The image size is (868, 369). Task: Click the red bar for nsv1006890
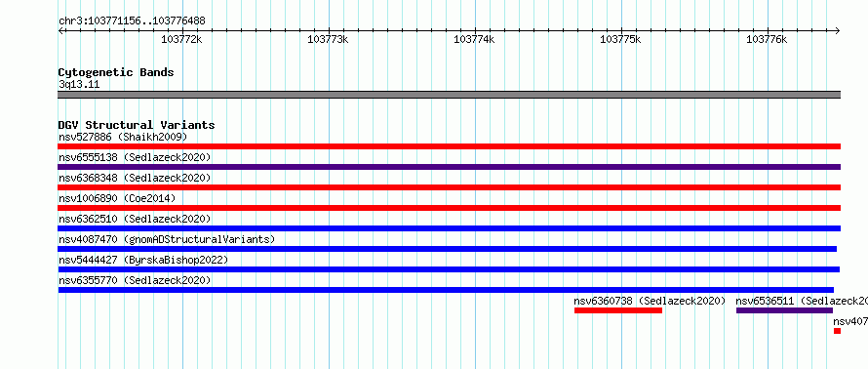pyautogui.click(x=449, y=208)
